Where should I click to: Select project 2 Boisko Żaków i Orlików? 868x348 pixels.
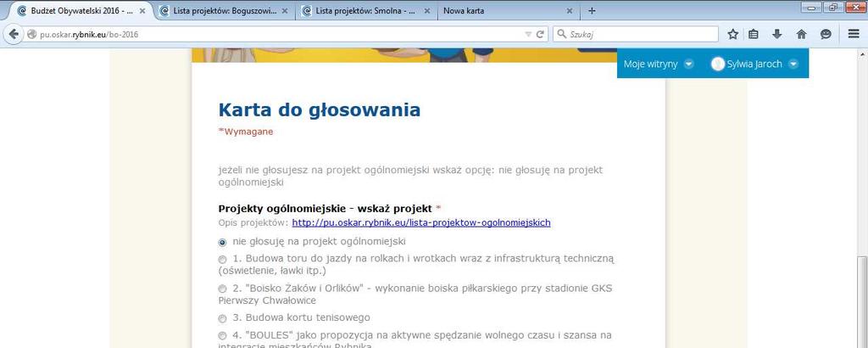[x=223, y=289]
